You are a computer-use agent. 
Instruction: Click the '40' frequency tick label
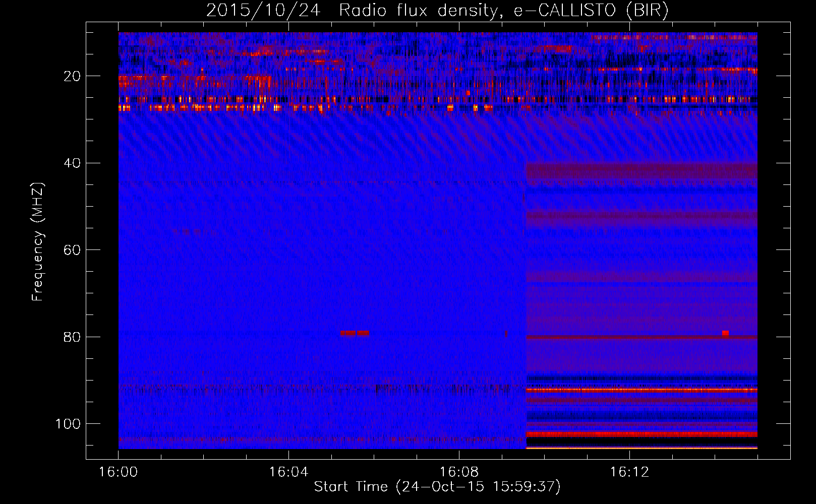[73, 163]
